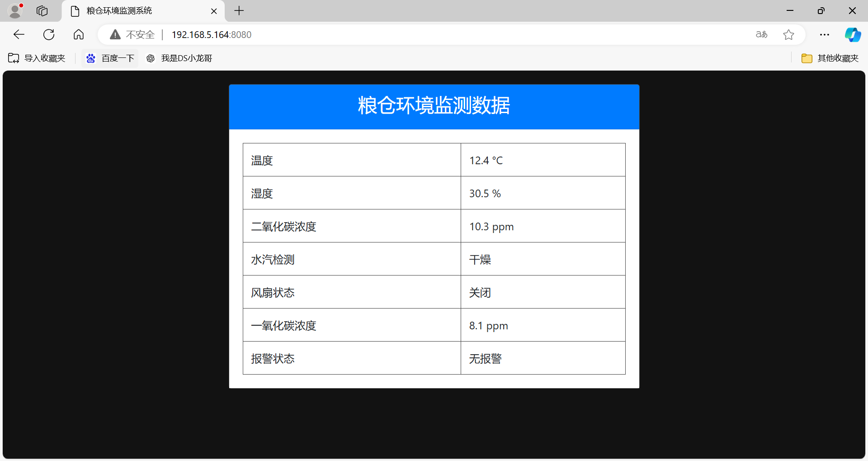Open the 我是DS小龙哥 bookmark

click(x=179, y=58)
